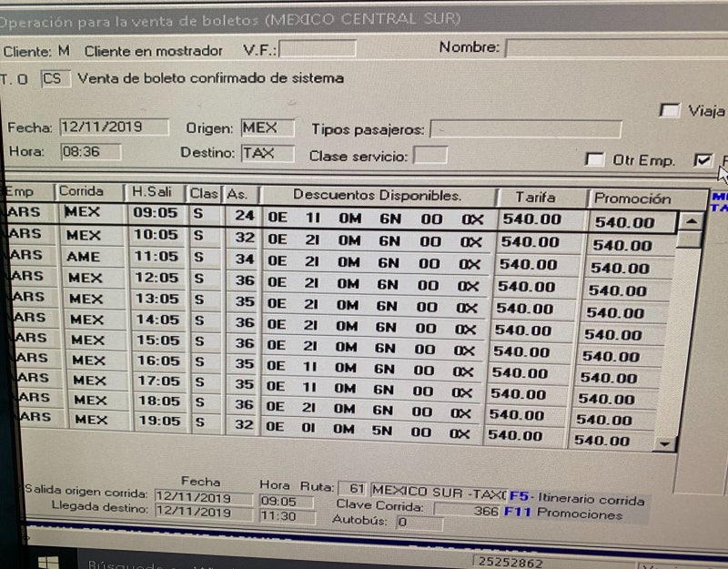
Task: Click the Descuentos Disponibles column header
Action: pos(378,196)
